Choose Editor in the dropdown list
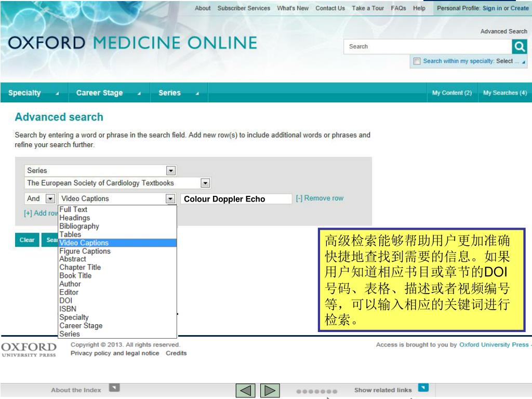532x399 pixels. 117,292
